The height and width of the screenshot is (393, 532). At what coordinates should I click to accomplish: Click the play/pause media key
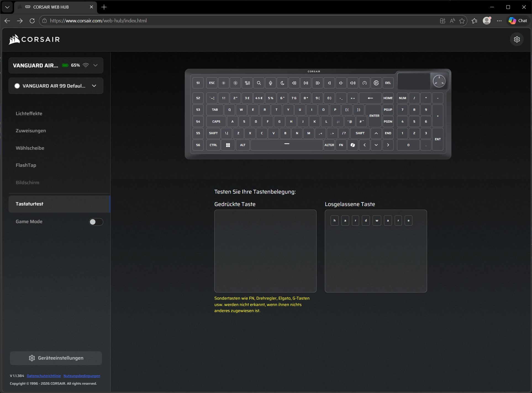[x=306, y=83]
